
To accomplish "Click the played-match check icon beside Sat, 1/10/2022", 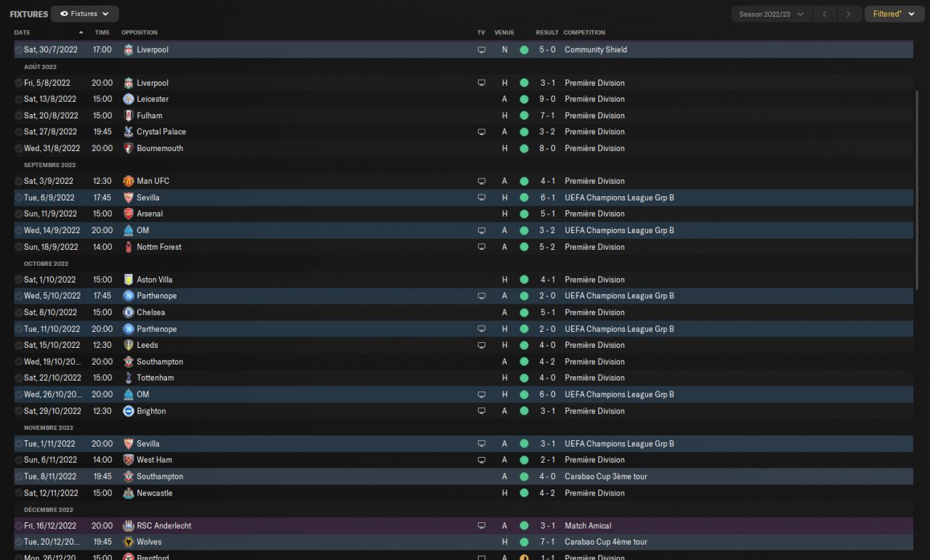I will [x=19, y=280].
